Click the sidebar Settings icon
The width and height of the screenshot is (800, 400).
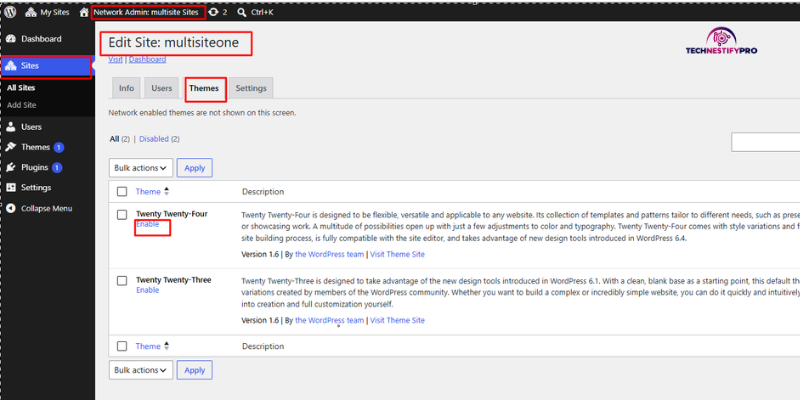click(x=11, y=188)
